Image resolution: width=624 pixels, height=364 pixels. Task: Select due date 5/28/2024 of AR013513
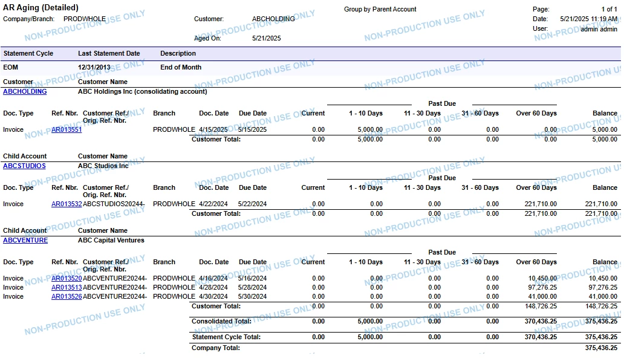click(x=252, y=288)
